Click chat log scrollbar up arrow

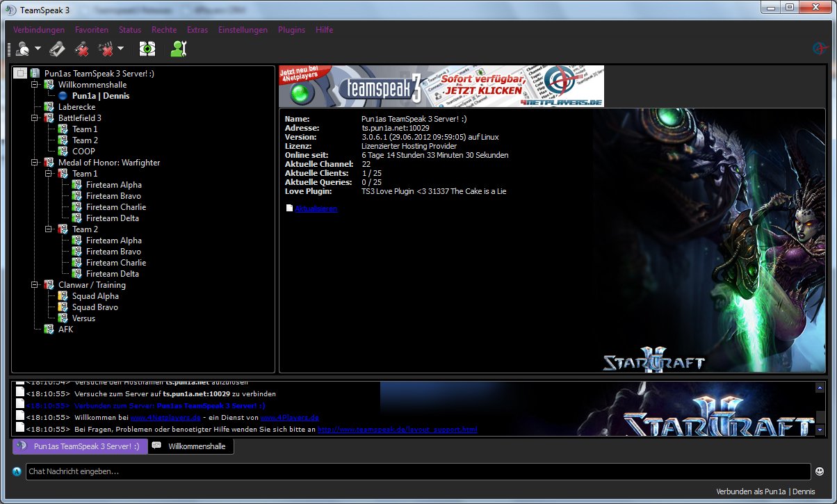[820, 387]
